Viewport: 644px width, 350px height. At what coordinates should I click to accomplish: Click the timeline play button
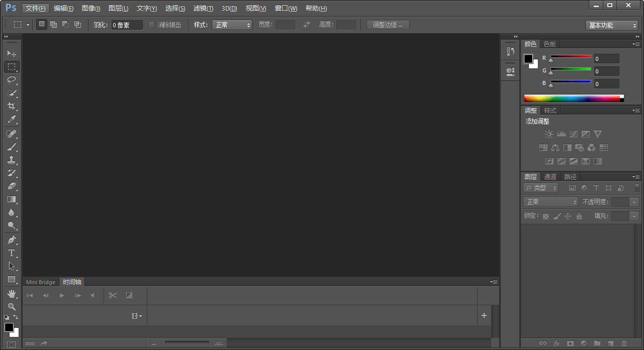pos(62,296)
